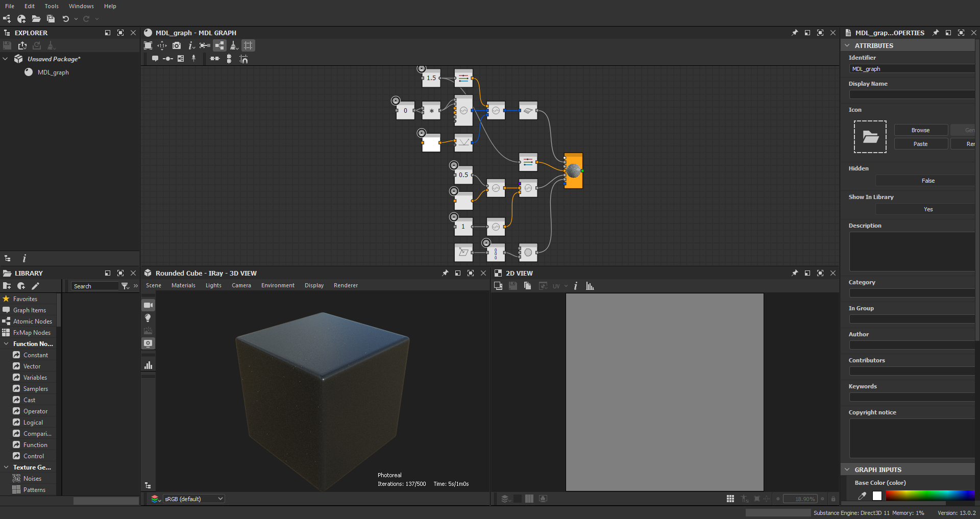The width and height of the screenshot is (980, 519).
Task: Toggle Show In Library Yes button
Action: point(927,209)
